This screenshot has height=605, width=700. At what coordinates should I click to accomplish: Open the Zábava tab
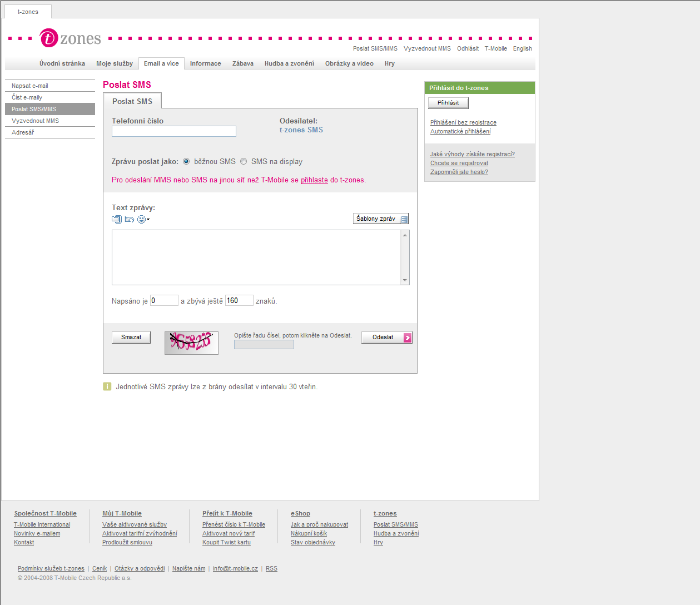coord(243,63)
